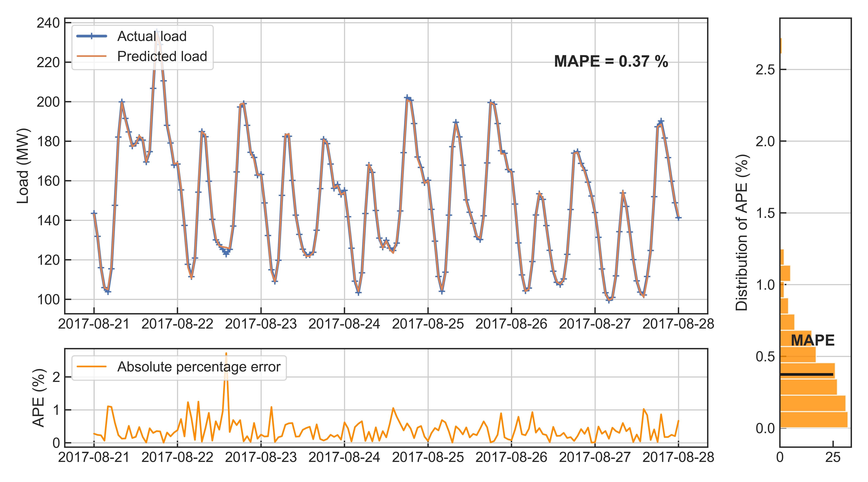Click the bold 'MAPE' label in the histogram

tap(812, 340)
